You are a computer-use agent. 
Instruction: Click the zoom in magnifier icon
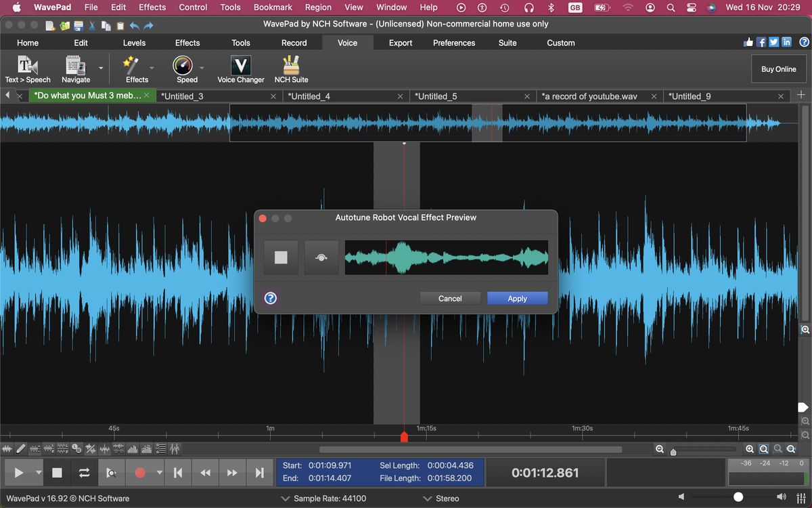coord(750,448)
